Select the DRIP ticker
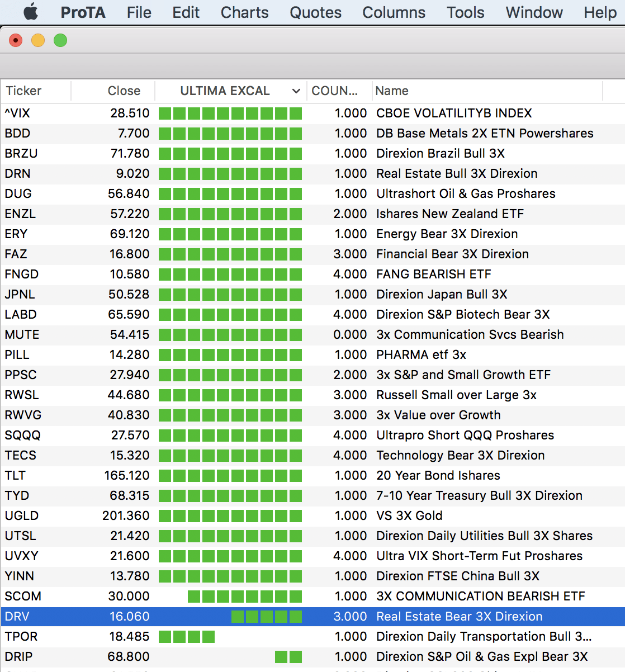The height and width of the screenshot is (672, 625). pyautogui.click(x=18, y=656)
